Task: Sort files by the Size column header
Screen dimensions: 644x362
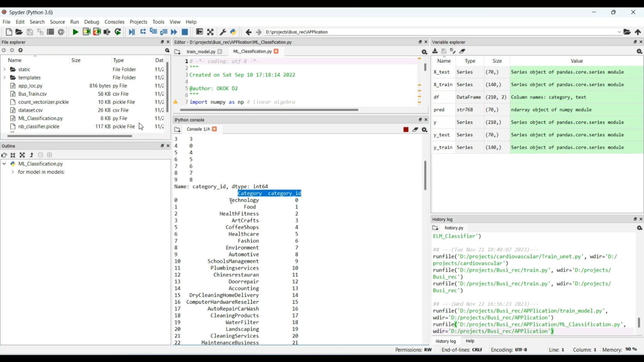Action: click(76, 60)
